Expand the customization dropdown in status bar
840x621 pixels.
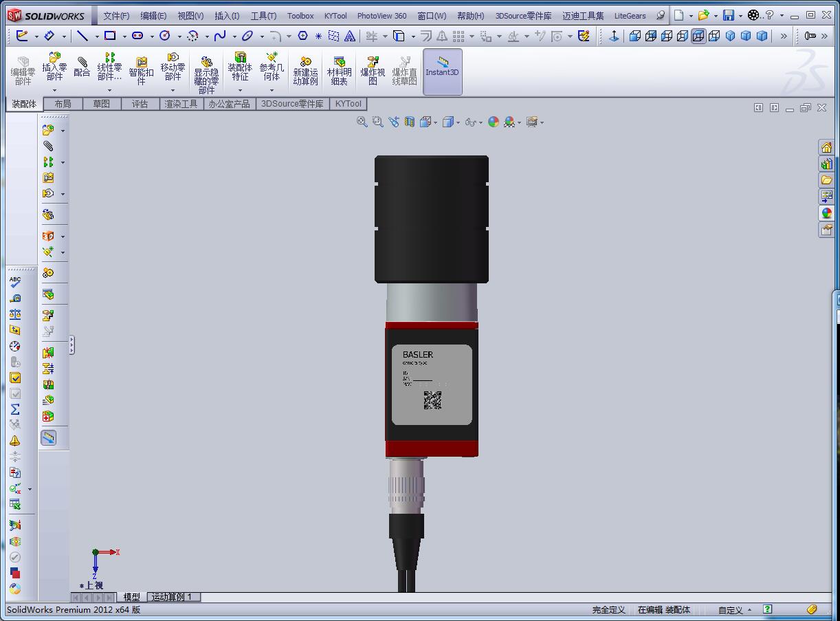749,610
